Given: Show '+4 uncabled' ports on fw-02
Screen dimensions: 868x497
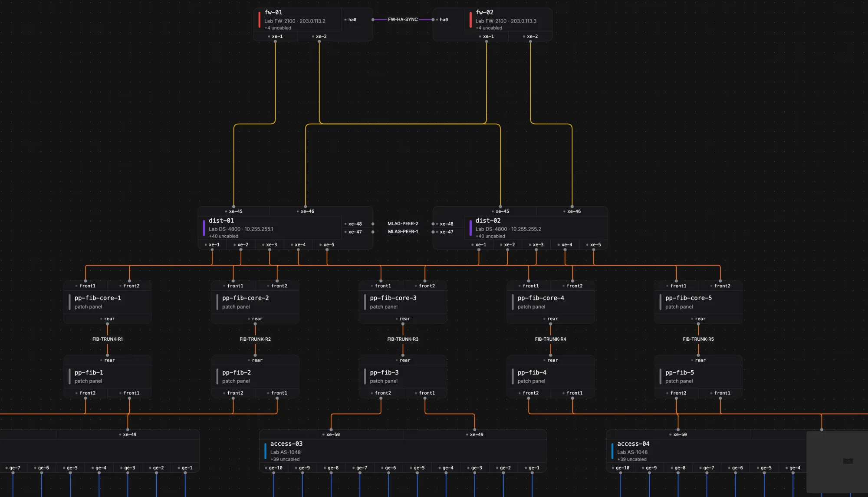Looking at the screenshot, I should pos(489,28).
